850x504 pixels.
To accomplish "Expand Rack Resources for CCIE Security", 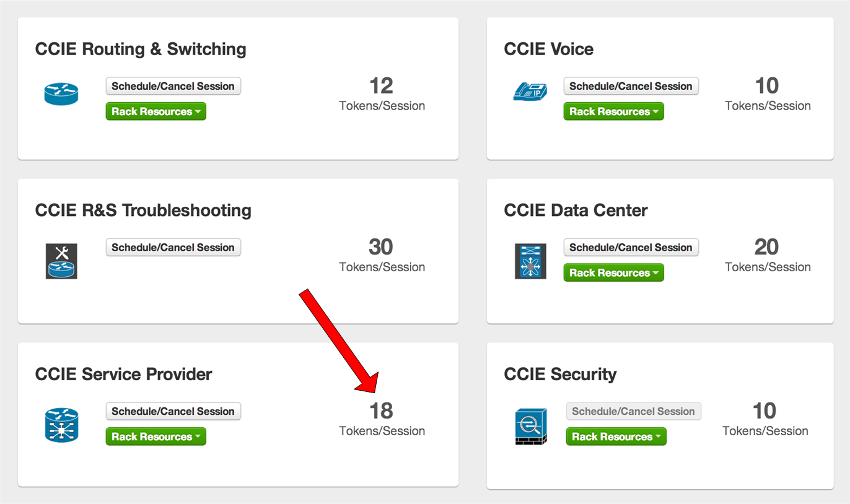I will point(616,437).
